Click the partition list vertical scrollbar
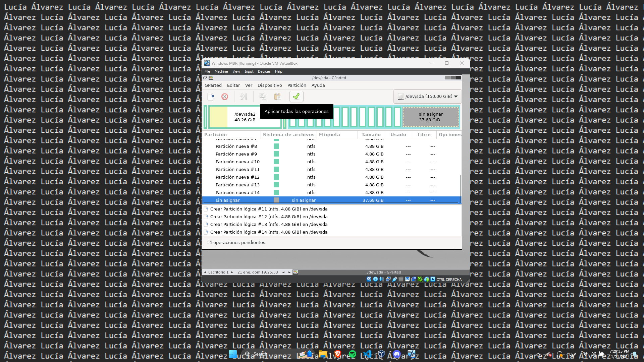 (461, 188)
